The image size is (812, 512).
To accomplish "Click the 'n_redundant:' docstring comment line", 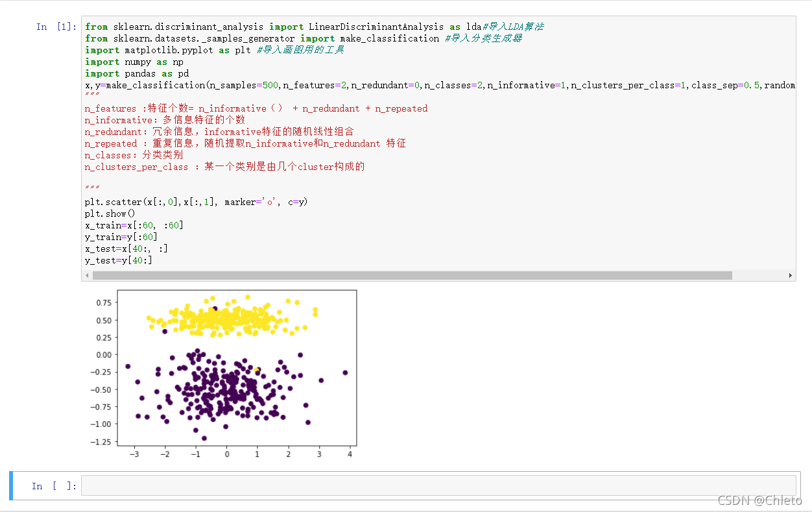I will click(219, 132).
